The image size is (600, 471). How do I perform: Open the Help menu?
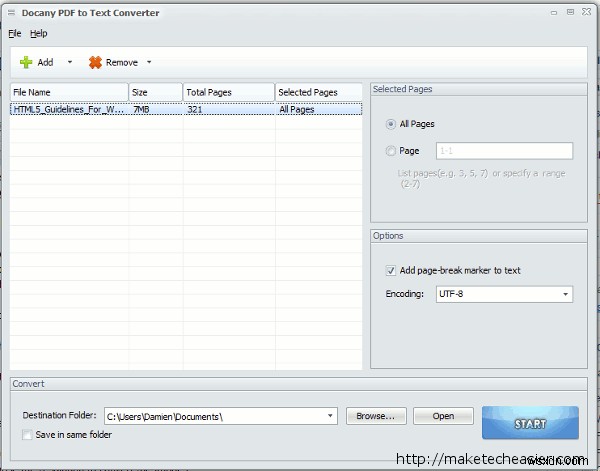39,34
